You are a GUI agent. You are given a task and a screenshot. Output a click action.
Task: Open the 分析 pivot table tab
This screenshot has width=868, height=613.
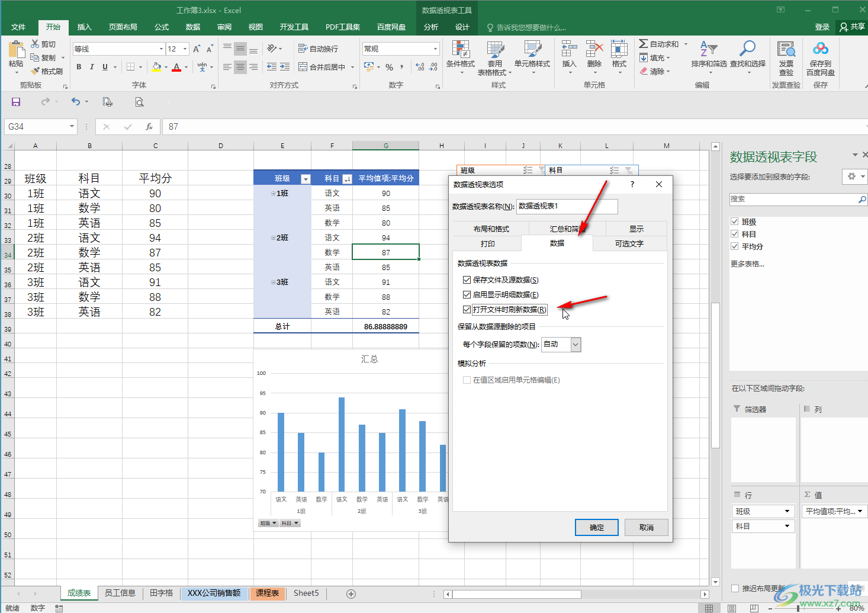(431, 27)
